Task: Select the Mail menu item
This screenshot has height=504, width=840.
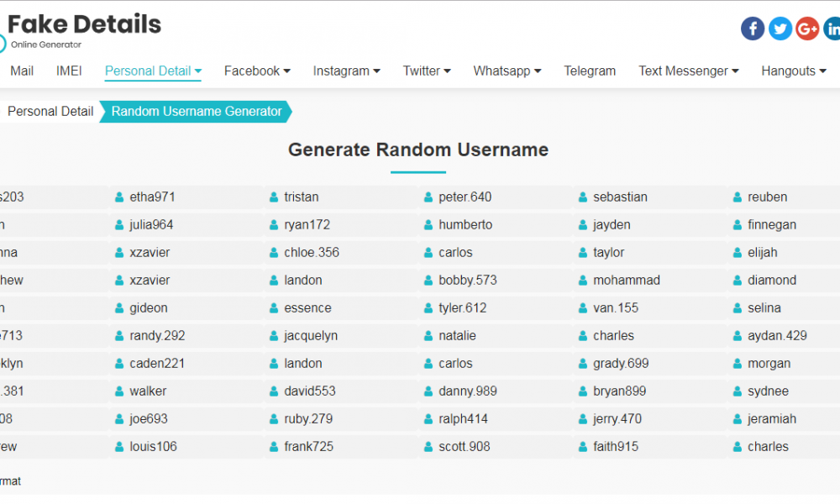Action: [x=21, y=71]
